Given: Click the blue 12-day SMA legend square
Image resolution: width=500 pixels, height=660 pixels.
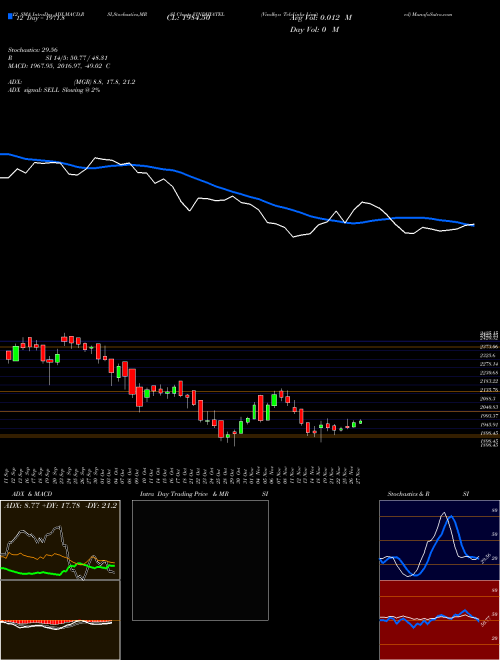Looking at the screenshot, I should click(x=10, y=16).
